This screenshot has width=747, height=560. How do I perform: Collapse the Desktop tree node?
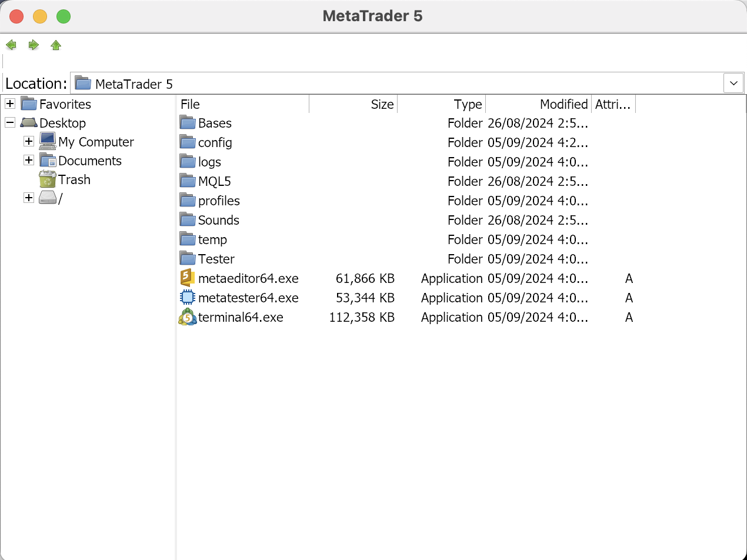point(10,123)
